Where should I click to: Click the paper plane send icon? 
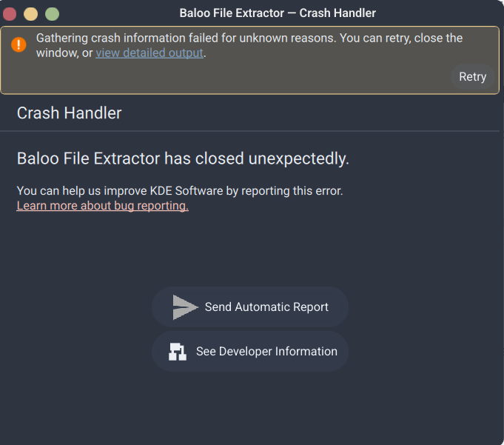(185, 307)
